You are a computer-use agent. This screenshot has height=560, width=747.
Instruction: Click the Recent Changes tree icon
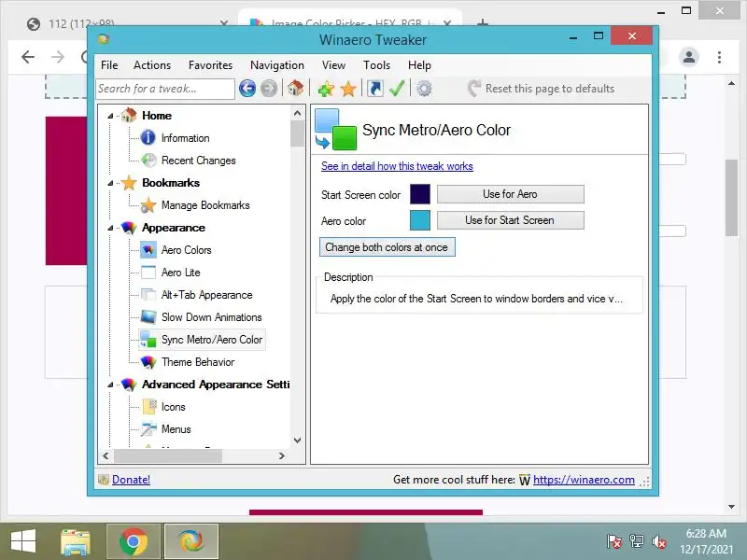click(148, 160)
